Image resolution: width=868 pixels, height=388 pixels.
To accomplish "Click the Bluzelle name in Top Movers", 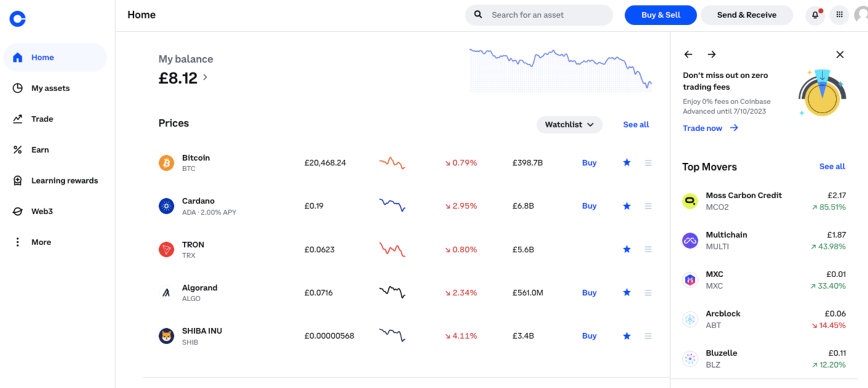I will coord(721,353).
